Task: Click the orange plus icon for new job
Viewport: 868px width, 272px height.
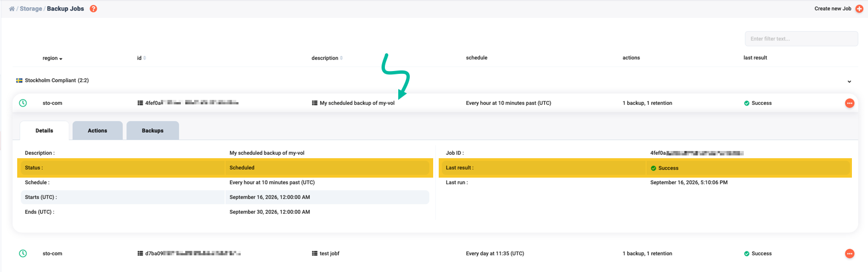Action: click(x=860, y=9)
